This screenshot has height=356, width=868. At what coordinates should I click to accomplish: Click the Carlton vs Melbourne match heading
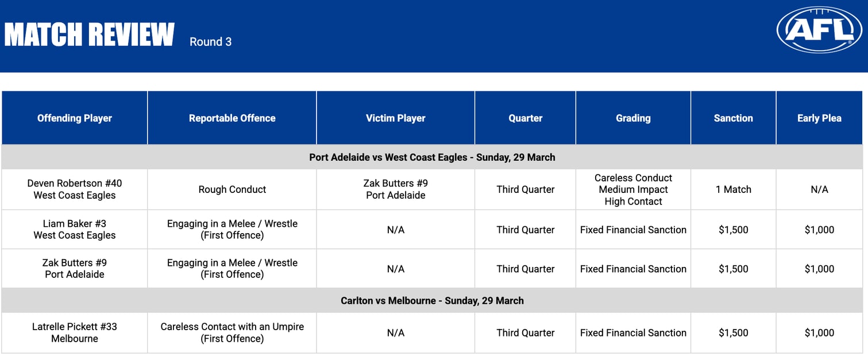pos(432,300)
